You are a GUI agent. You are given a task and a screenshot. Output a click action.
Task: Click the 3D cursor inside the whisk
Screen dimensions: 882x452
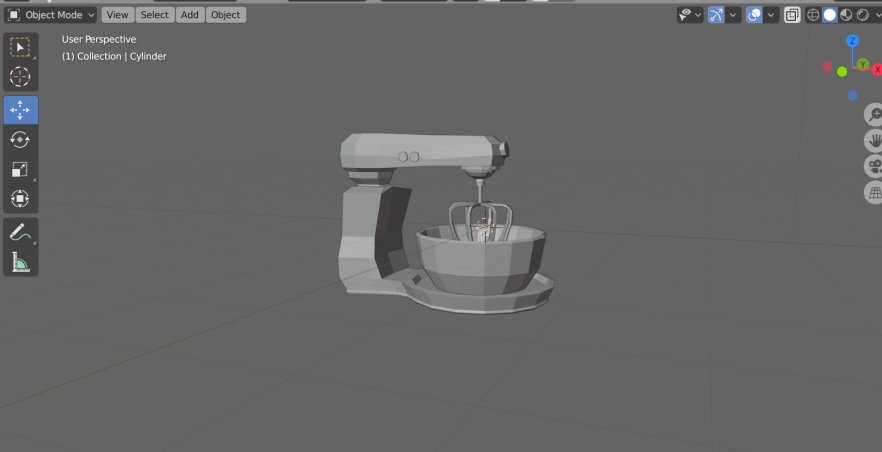click(484, 227)
